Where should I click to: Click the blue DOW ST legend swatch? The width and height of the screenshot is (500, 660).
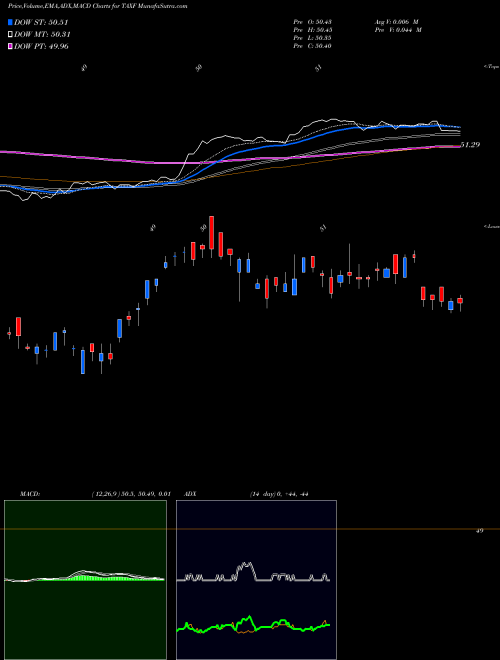tap(10, 22)
